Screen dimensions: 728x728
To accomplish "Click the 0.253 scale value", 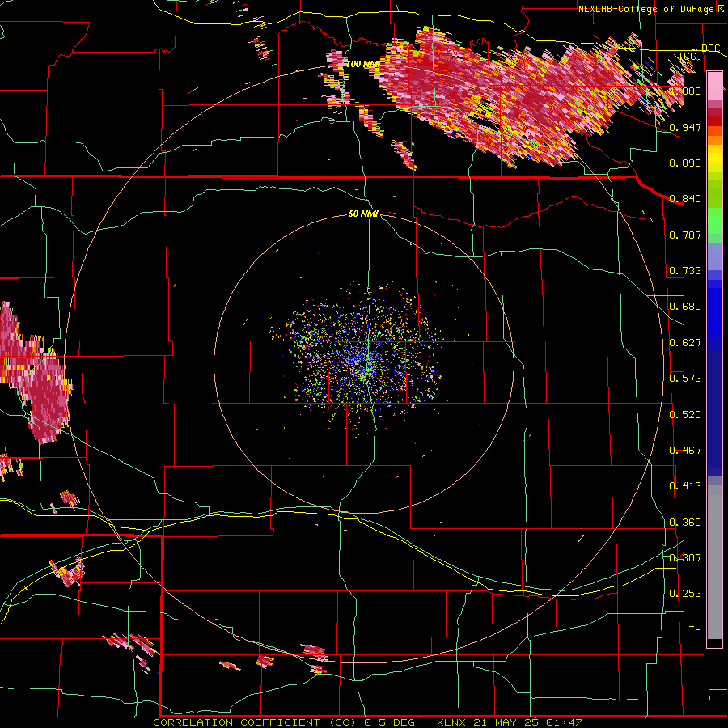I will [685, 594].
